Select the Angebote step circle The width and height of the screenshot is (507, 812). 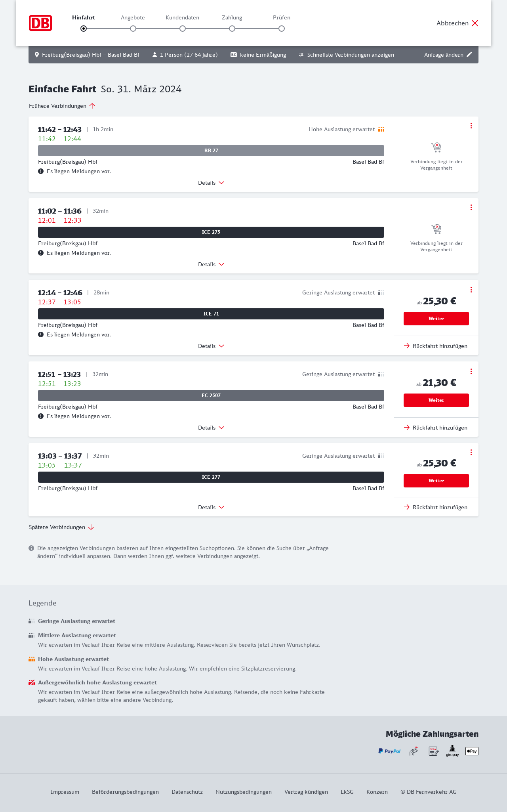133,29
